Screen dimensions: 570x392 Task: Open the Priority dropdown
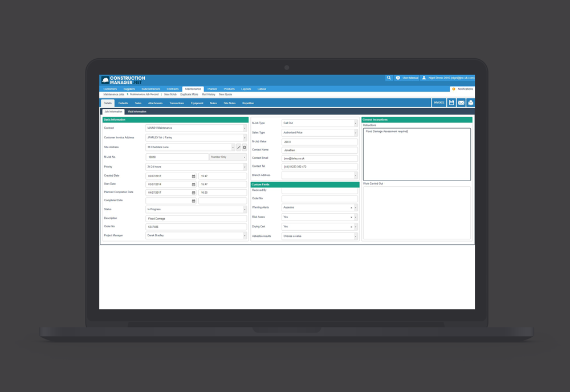click(x=245, y=167)
